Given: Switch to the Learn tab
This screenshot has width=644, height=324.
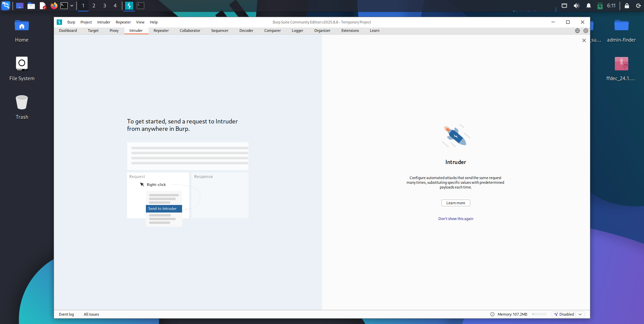Looking at the screenshot, I should point(375,31).
